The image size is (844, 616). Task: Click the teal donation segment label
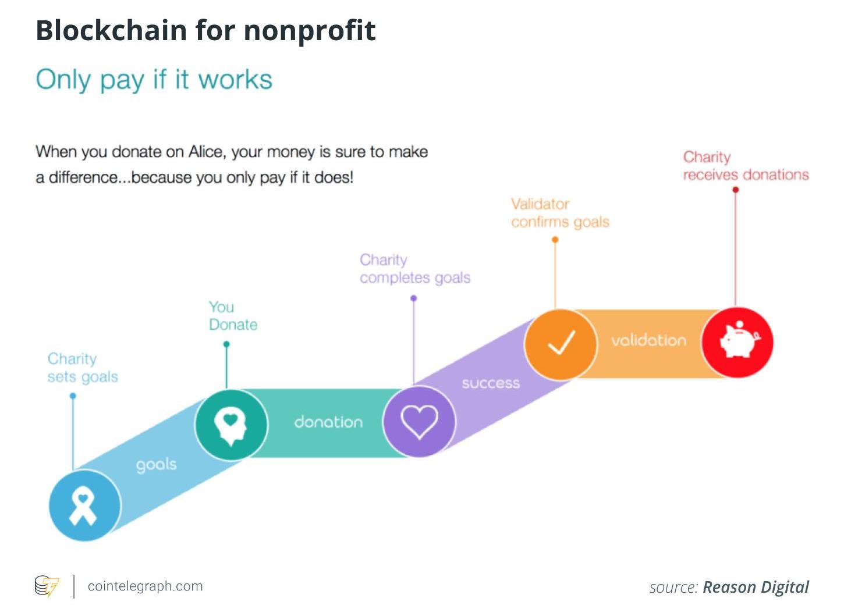pos(328,422)
